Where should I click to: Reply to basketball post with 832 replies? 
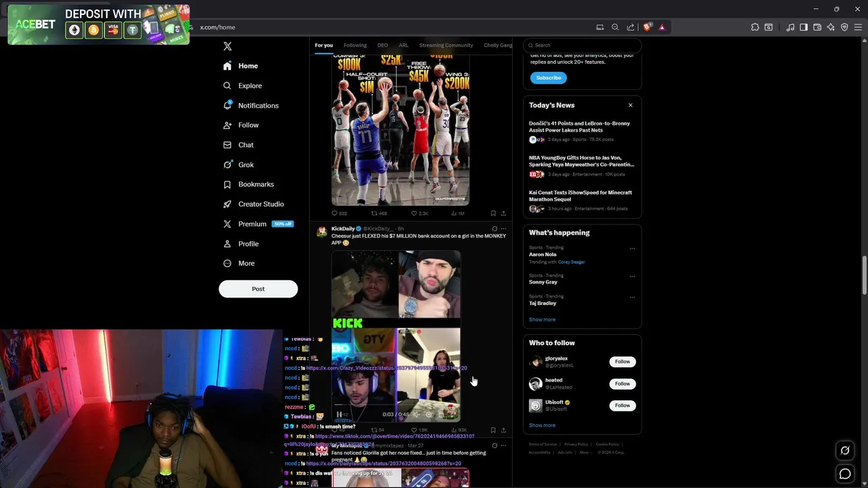[x=339, y=213]
